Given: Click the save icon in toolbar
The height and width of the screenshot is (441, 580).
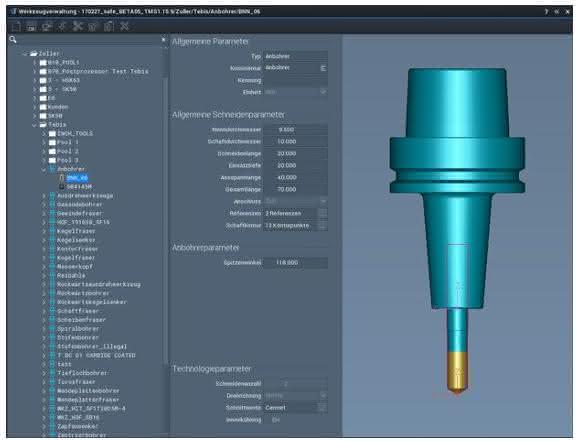Looking at the screenshot, I should (31, 26).
